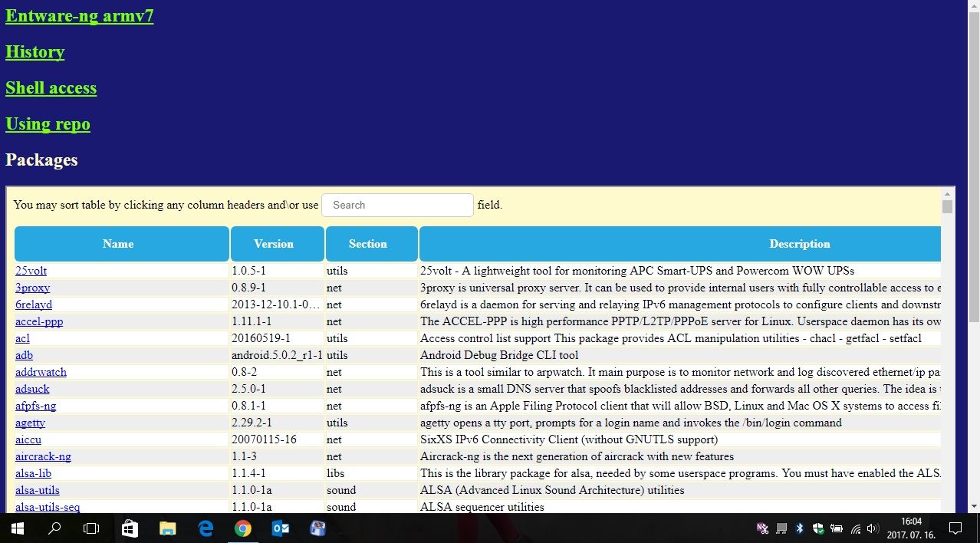Sort table by Description column header
Screen dimensions: 980x543
680,244
